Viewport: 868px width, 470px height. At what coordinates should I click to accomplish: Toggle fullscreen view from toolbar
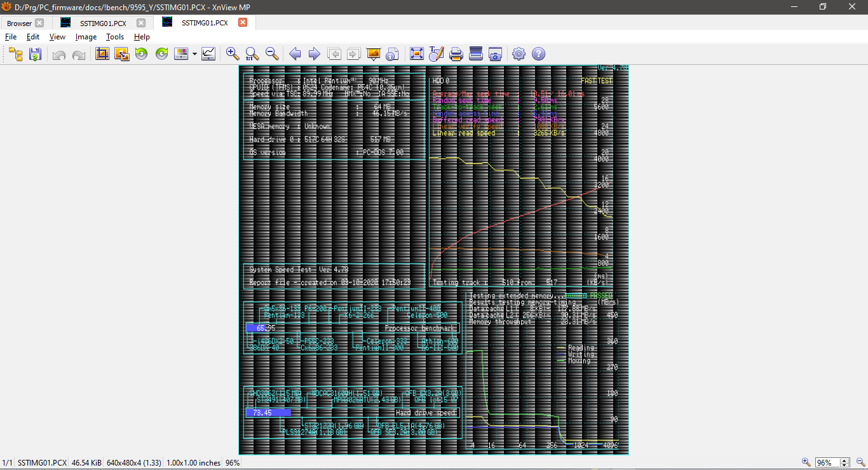click(x=417, y=54)
